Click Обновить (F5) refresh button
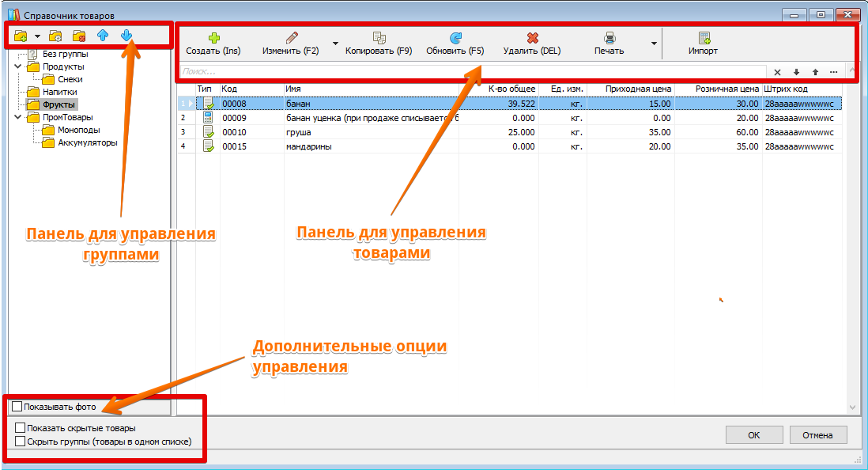The image size is (868, 470). 455,44
